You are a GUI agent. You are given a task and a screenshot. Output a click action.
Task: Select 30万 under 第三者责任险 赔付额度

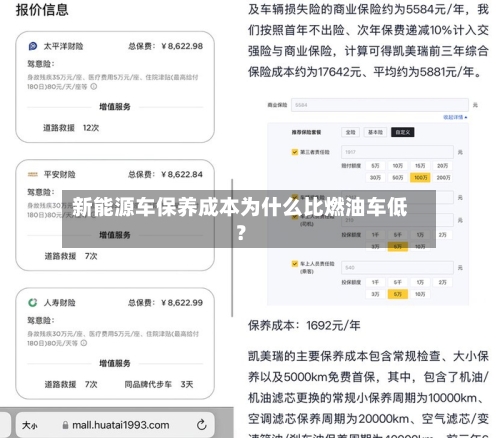[375, 178]
